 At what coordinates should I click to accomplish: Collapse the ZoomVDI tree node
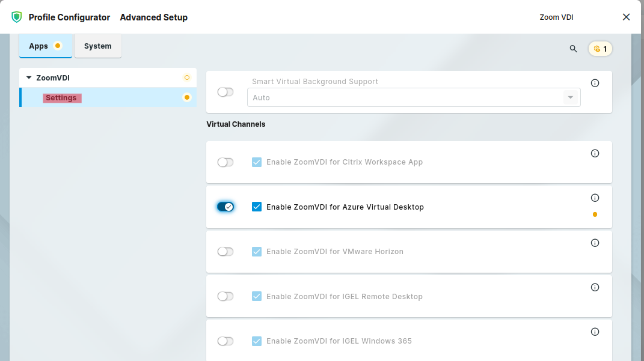29,77
